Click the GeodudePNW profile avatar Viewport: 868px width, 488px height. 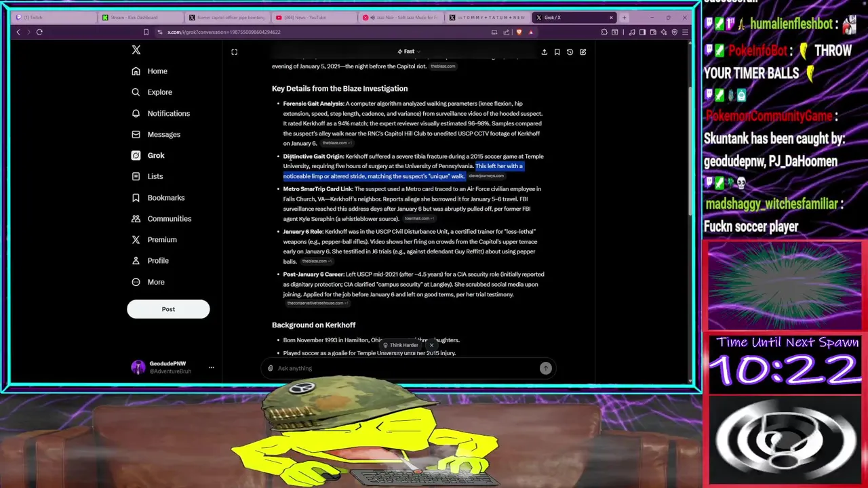(x=138, y=367)
